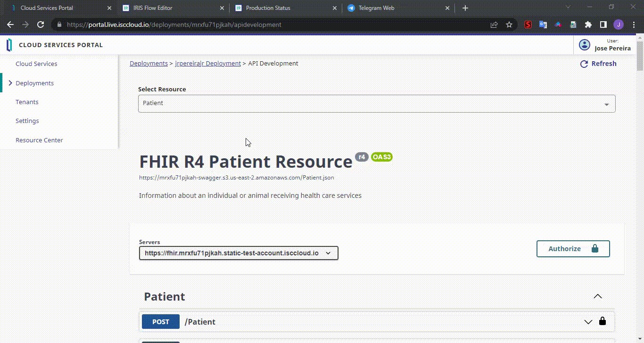Switch to the IRIS Flow Editor tab
This screenshot has height=343, width=644.
click(x=173, y=8)
